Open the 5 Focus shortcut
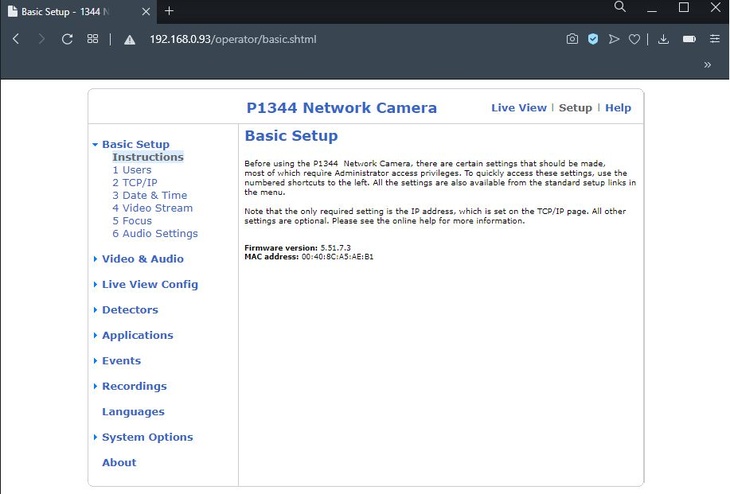 pos(132,221)
